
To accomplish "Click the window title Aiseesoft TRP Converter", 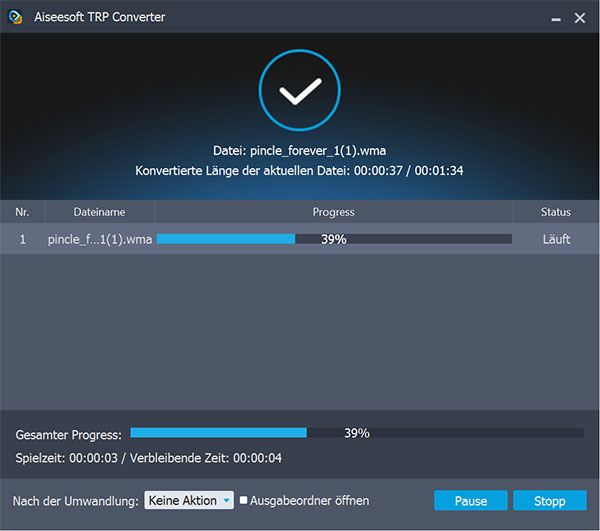I will tap(99, 17).
